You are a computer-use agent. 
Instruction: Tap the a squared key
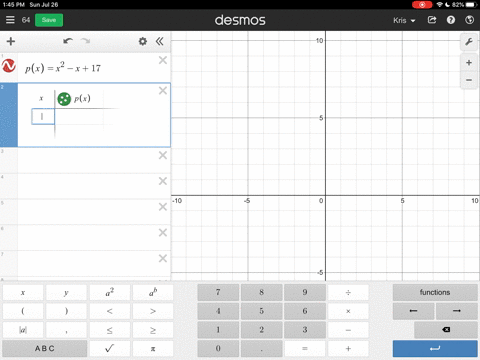pyautogui.click(x=110, y=293)
